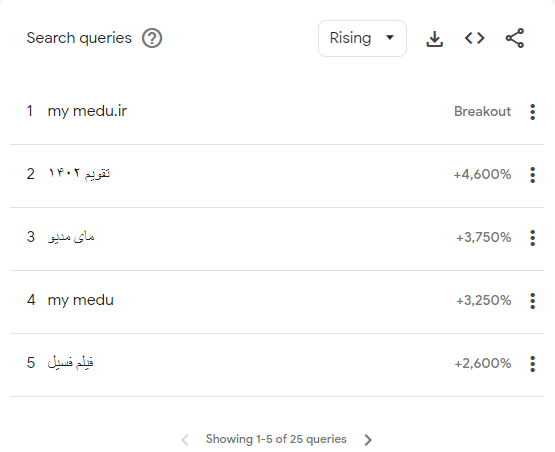The image size is (555, 452).
Task: Open the embed code icon
Action: click(x=474, y=38)
